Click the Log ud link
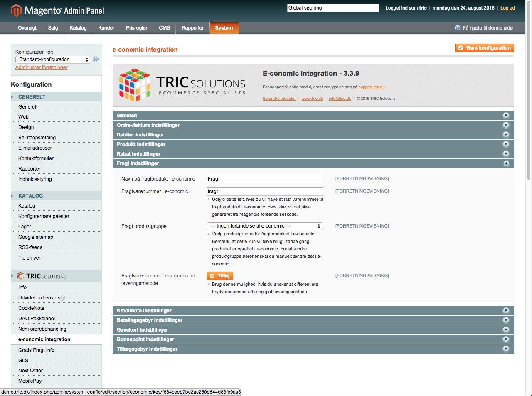The image size is (532, 396). coord(507,8)
